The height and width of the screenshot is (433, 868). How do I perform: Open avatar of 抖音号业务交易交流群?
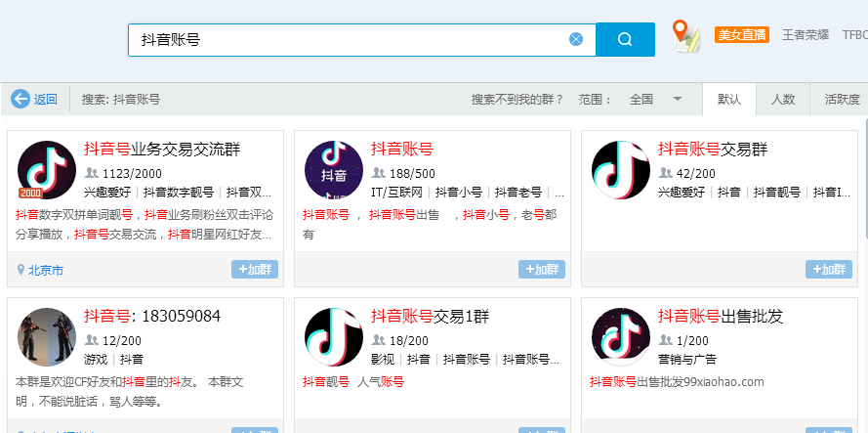(x=47, y=170)
